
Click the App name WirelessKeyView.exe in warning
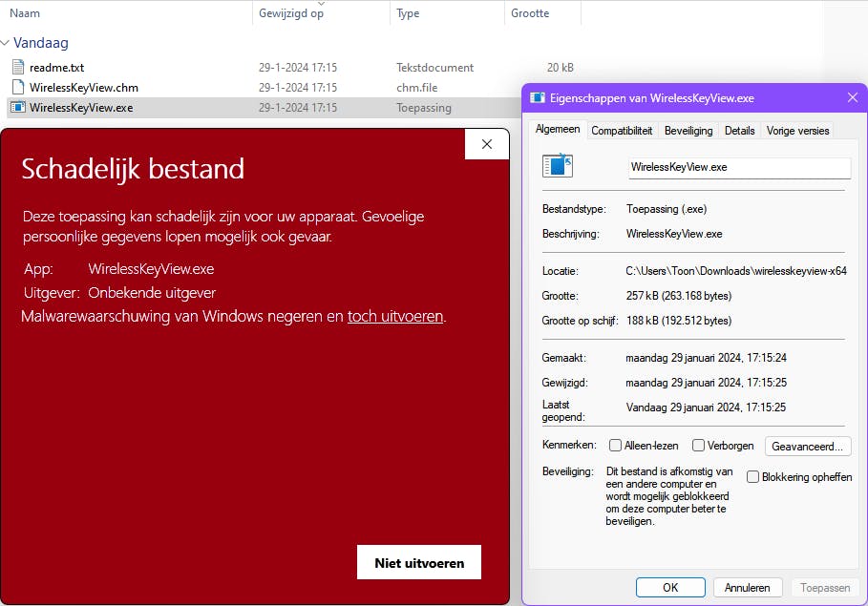tap(151, 269)
